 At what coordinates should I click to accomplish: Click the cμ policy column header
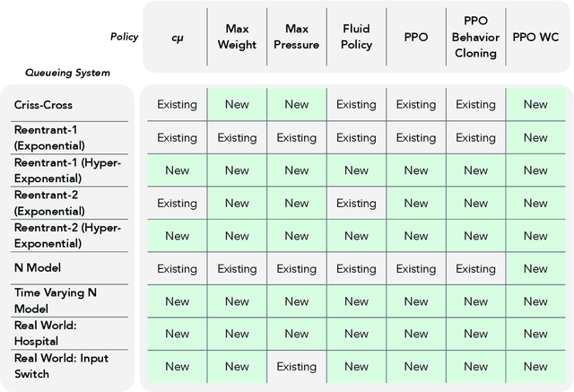177,37
